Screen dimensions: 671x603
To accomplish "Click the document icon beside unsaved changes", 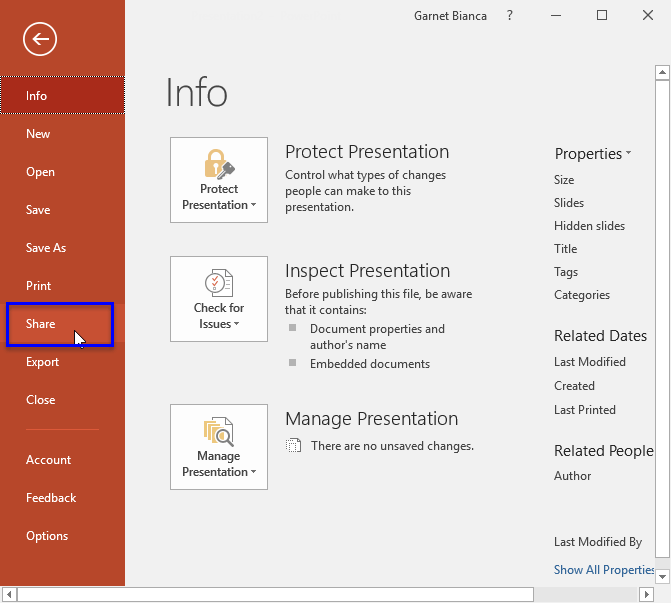I will [x=293, y=446].
